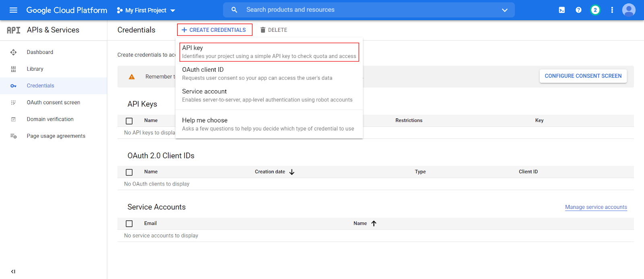Click the Page usage agreements icon
The width and height of the screenshot is (644, 279).
click(13, 136)
